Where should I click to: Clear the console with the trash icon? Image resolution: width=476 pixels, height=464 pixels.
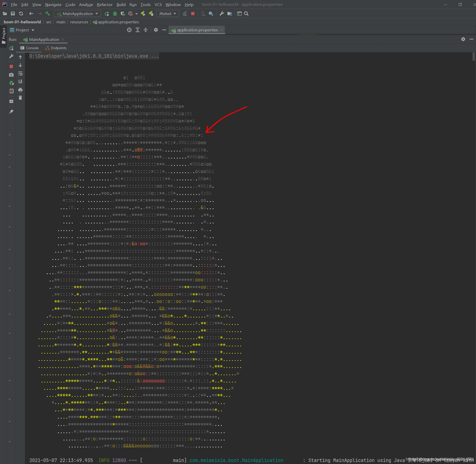pos(20,98)
